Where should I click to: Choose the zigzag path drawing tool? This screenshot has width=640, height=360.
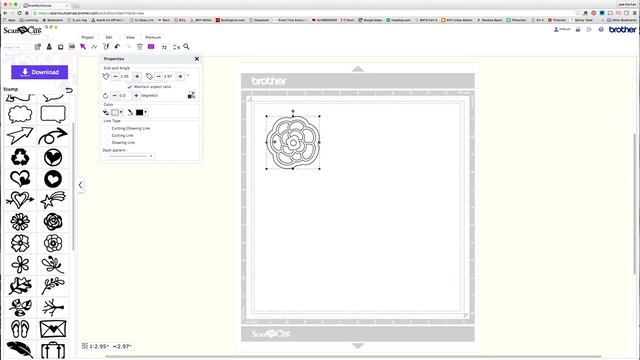click(x=94, y=47)
